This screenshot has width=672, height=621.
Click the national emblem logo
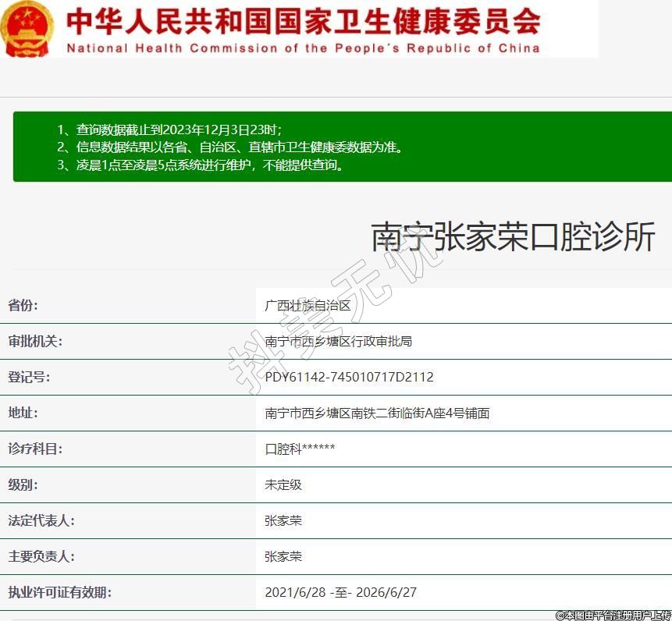tap(27, 29)
